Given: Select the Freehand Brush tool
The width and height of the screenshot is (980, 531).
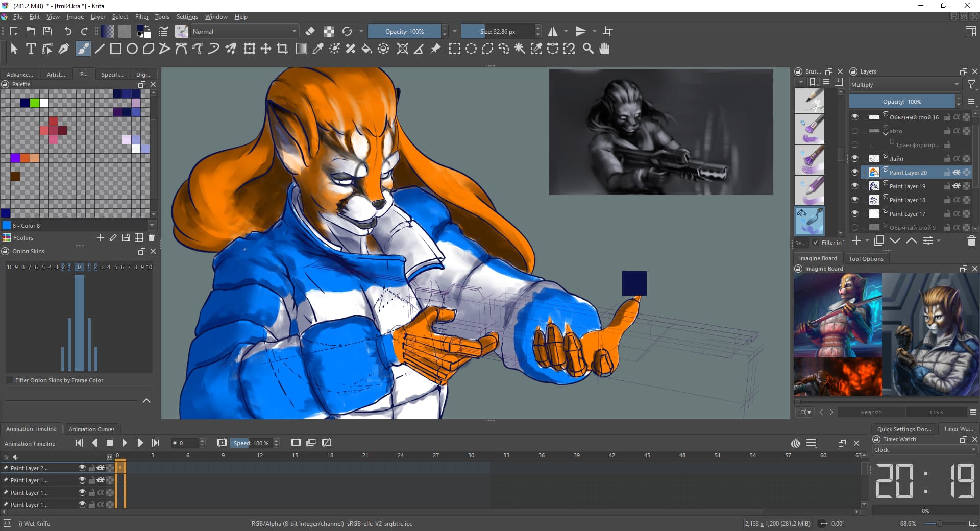Looking at the screenshot, I should (83, 49).
